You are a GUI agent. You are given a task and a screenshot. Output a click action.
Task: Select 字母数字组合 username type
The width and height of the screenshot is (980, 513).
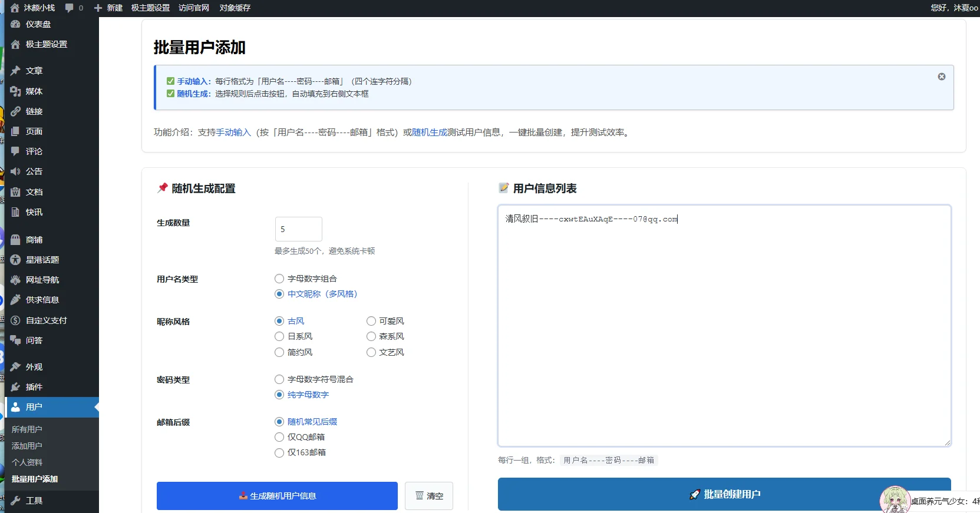click(x=279, y=279)
